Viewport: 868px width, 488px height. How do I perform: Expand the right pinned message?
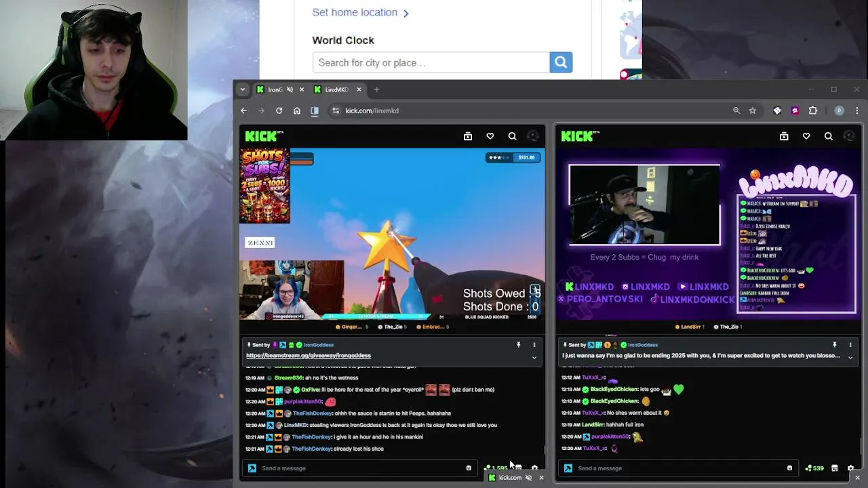[850, 357]
